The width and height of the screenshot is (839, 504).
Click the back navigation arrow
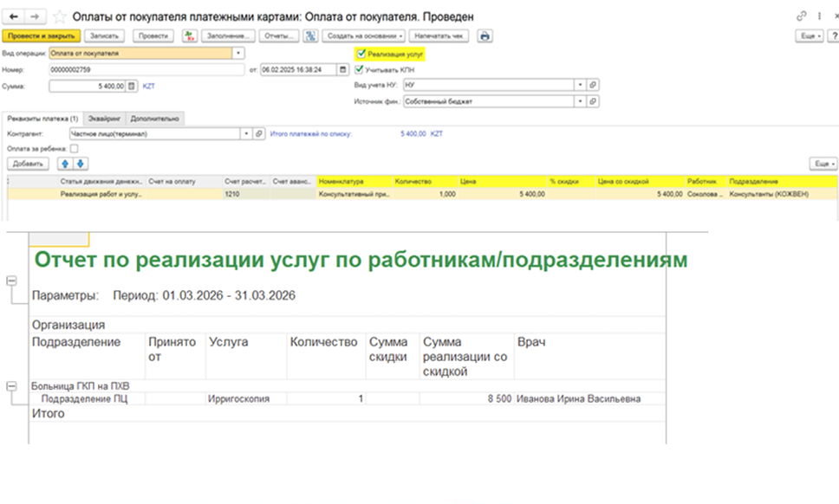tap(14, 16)
